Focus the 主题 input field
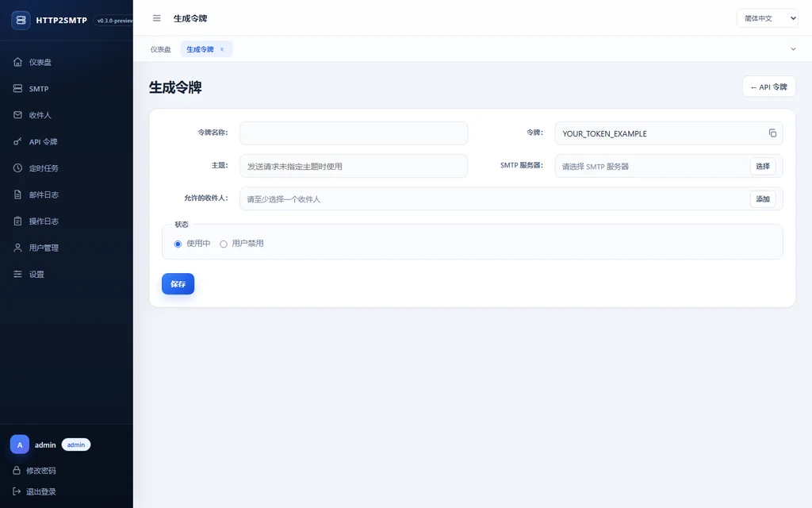Image resolution: width=812 pixels, height=508 pixels. click(354, 166)
